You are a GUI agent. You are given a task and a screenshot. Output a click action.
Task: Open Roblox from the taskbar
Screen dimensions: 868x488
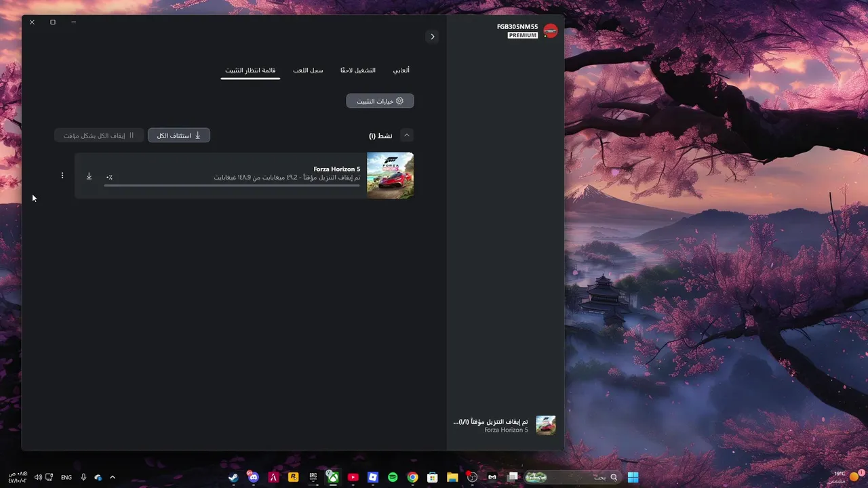pyautogui.click(x=373, y=477)
